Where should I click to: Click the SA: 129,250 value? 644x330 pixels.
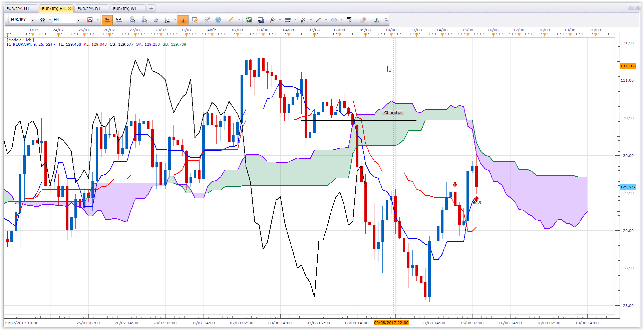coord(148,44)
